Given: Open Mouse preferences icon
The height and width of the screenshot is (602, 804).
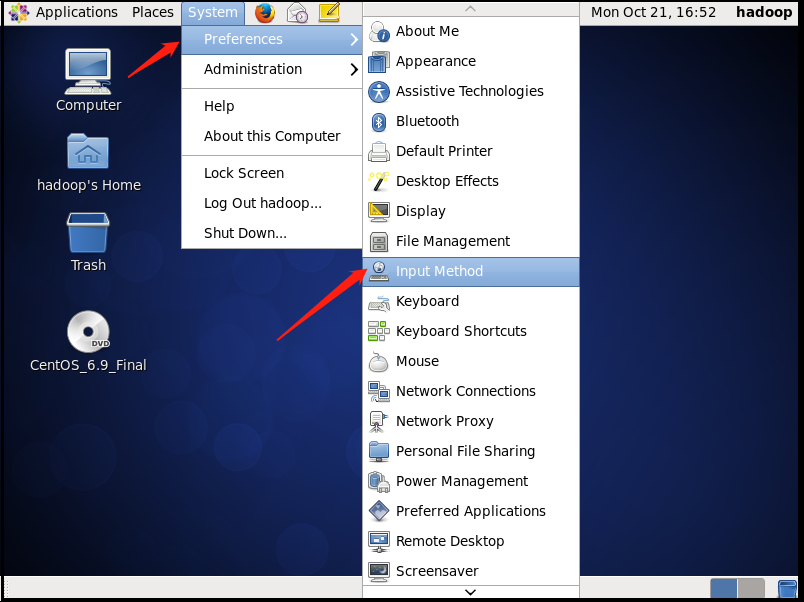Looking at the screenshot, I should click(379, 362).
